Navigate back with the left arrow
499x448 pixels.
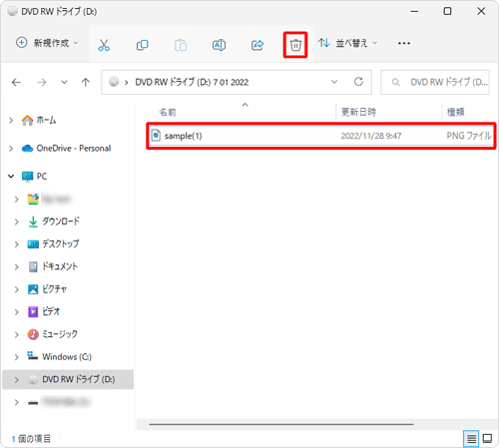[x=16, y=82]
